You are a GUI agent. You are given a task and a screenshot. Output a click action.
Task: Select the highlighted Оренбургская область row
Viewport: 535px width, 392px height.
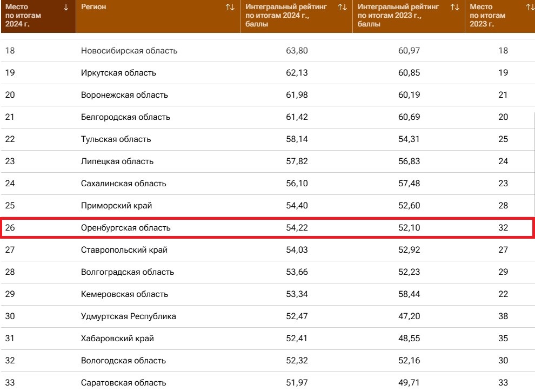(x=267, y=228)
